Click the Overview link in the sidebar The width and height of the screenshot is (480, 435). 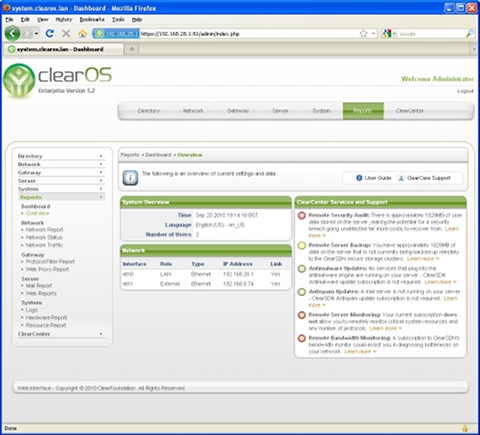38,213
